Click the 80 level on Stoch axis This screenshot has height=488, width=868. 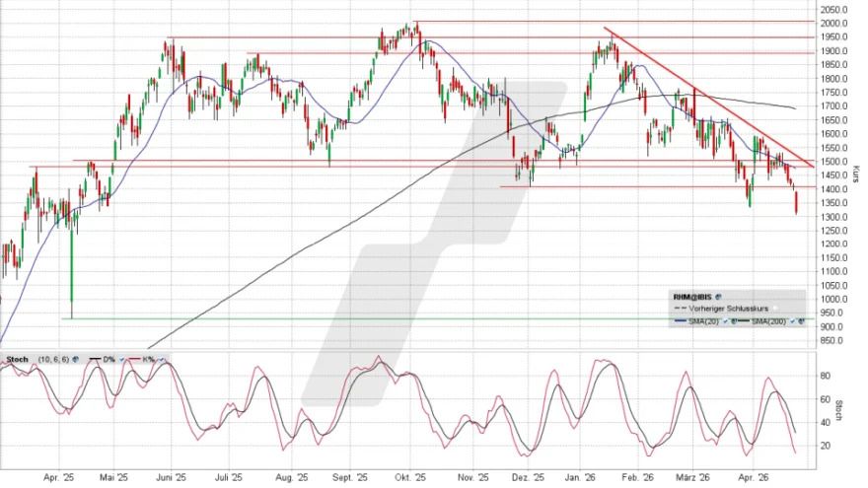(x=827, y=375)
